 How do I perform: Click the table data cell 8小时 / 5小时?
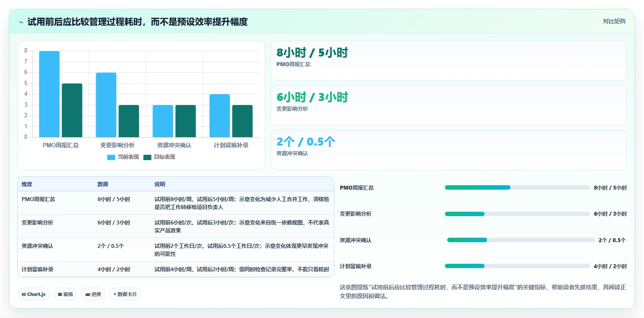pyautogui.click(x=114, y=199)
